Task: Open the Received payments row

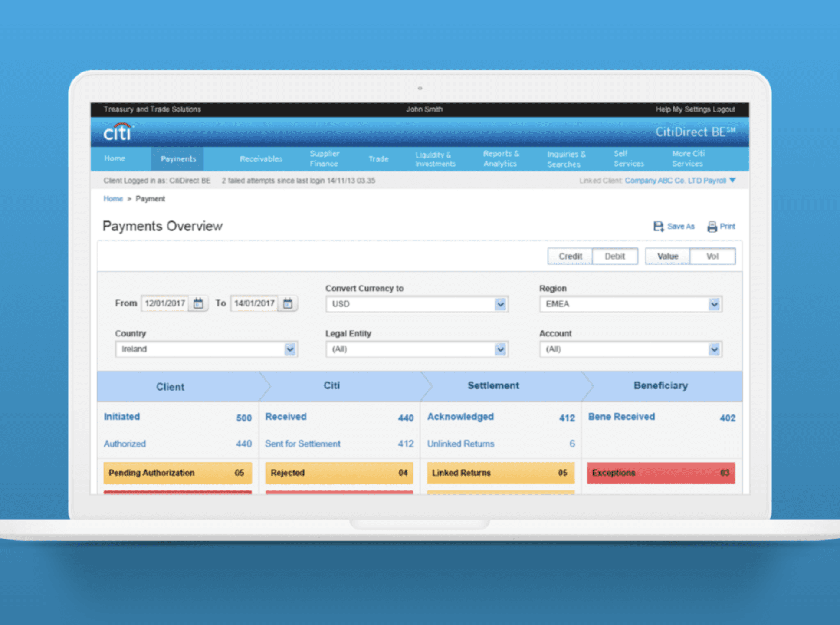Action: click(339, 417)
